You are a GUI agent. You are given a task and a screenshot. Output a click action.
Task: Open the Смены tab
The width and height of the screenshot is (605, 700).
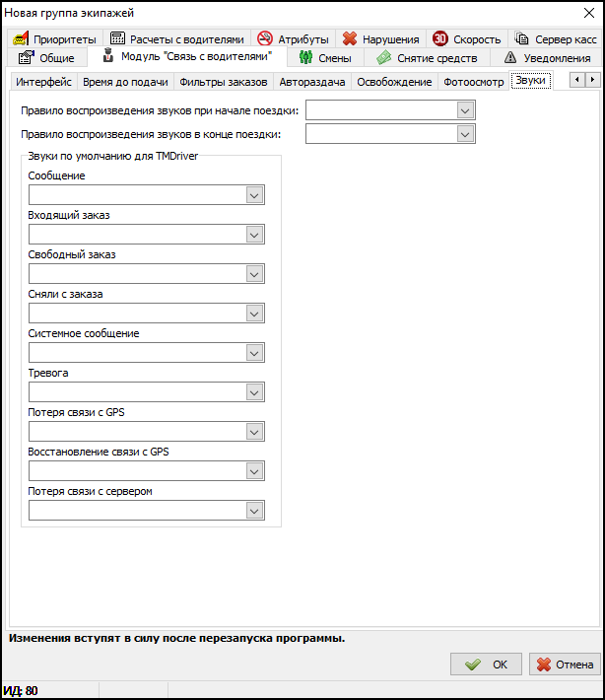pos(324,58)
